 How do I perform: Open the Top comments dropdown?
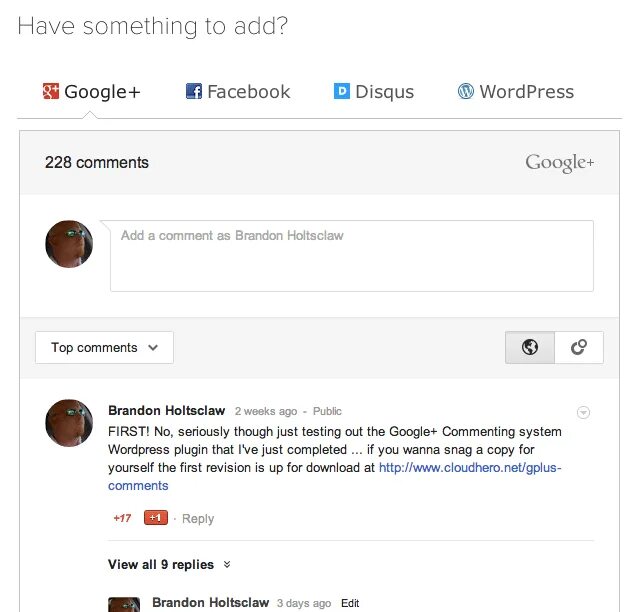pos(104,347)
